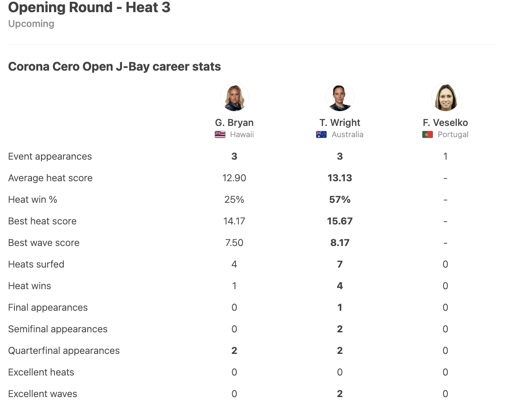Click the Opening Round - Heat 3 heading
Viewport: 505px width, 420px height.
coord(89,7)
